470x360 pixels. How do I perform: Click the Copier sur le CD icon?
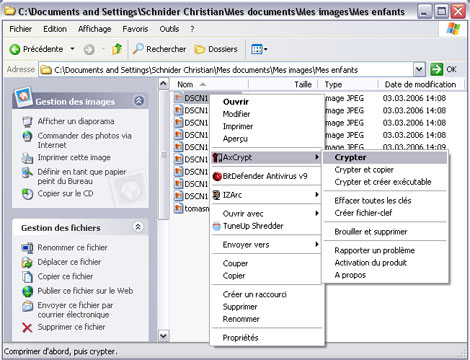pyautogui.click(x=27, y=194)
